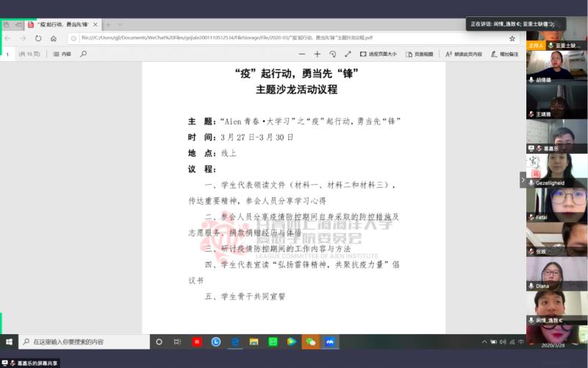588x368 pixels.
Task: Go to the browser home page
Action: click(54, 38)
